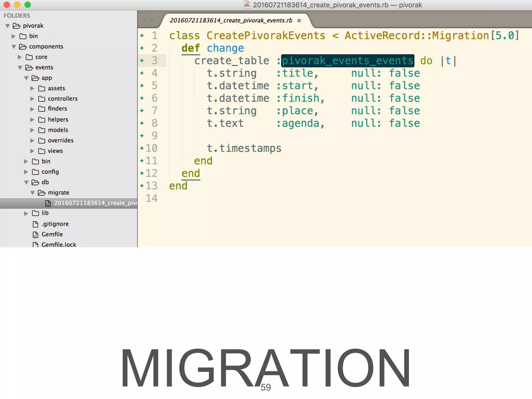Click the migration file's code icon in sidebar
This screenshot has height=399, width=532.
[x=48, y=203]
